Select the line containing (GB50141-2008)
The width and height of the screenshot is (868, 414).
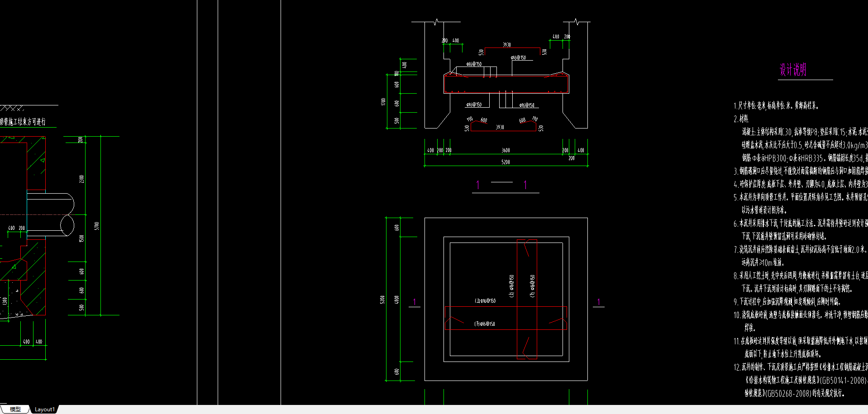806,380
